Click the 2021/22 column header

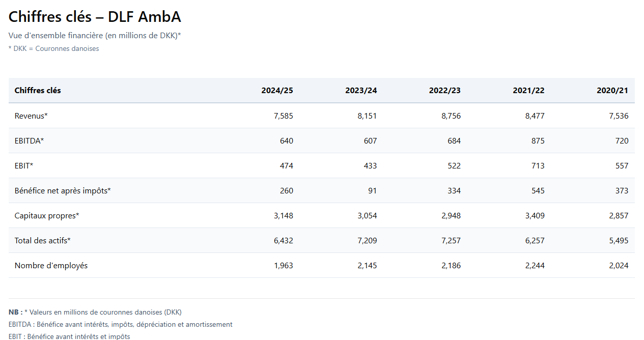click(528, 91)
